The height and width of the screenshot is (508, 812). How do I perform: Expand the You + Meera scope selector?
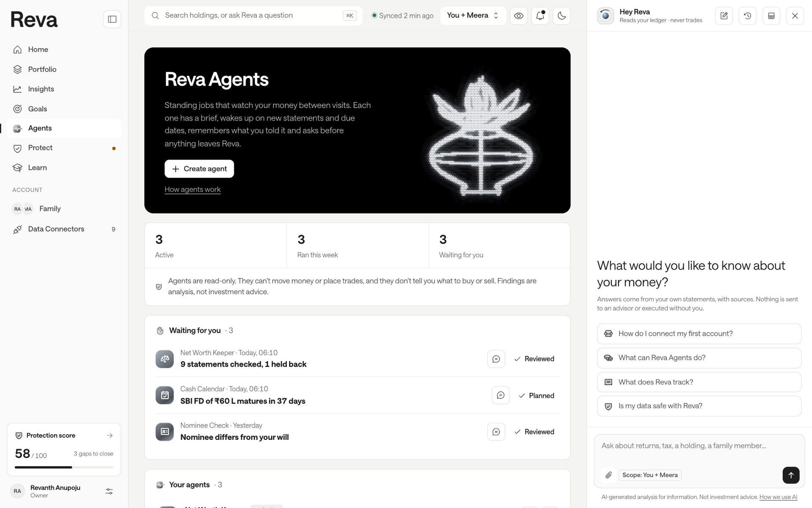pyautogui.click(x=473, y=16)
